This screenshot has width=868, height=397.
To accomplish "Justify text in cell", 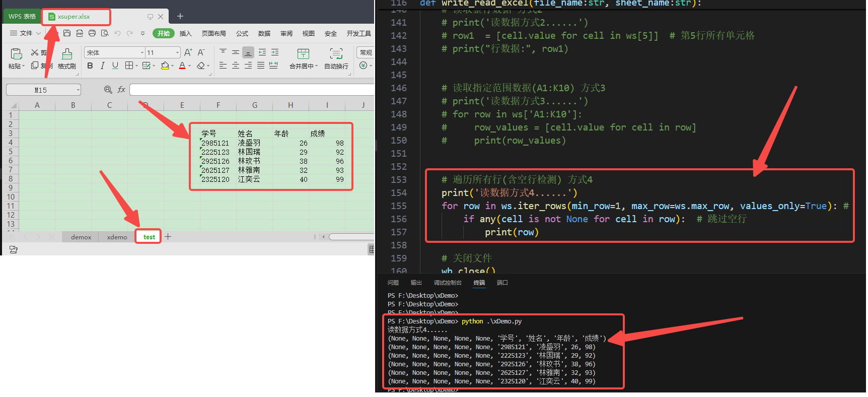I will (x=261, y=65).
